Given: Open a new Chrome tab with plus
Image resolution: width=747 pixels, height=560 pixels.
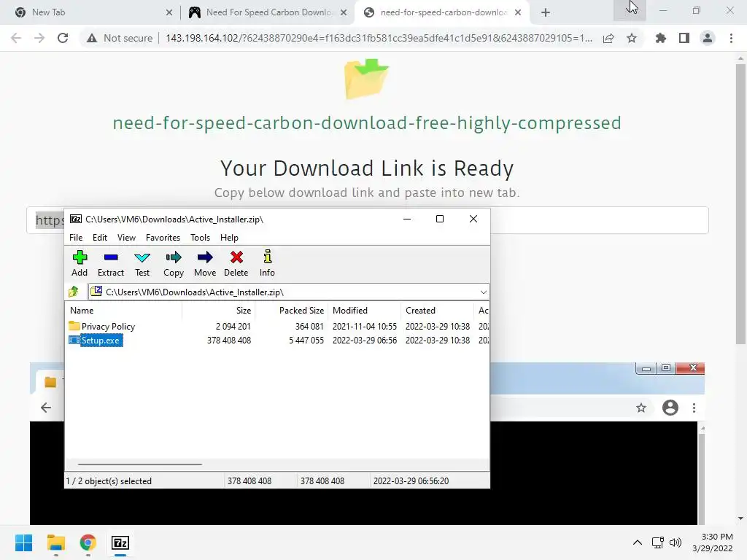Looking at the screenshot, I should [546, 12].
